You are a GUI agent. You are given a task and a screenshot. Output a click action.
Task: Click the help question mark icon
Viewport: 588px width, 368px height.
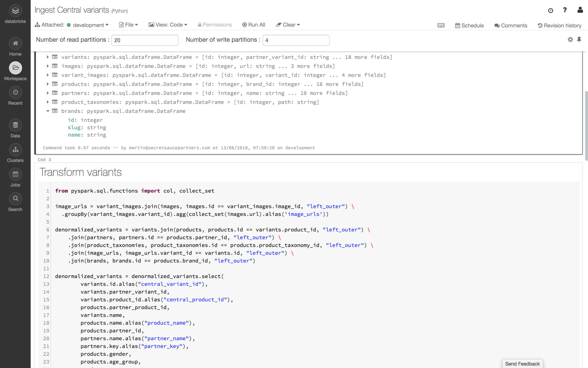click(565, 10)
